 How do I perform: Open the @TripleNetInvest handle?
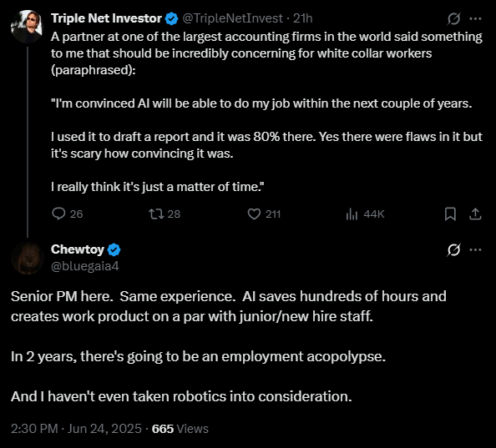pos(232,18)
